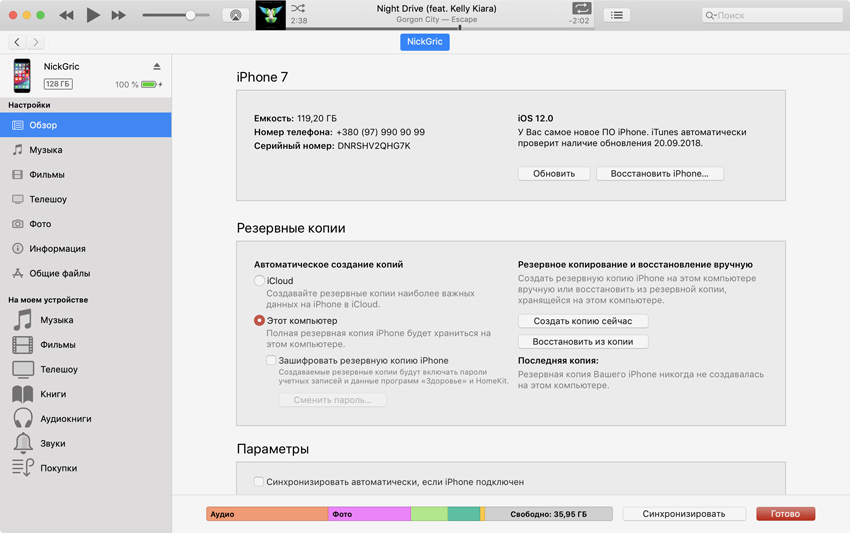
Task: Open Телешоу under Настройки
Action: pos(86,199)
